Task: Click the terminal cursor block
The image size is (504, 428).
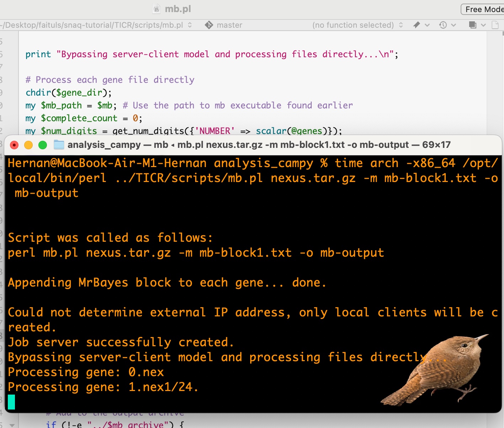Action: [x=11, y=402]
